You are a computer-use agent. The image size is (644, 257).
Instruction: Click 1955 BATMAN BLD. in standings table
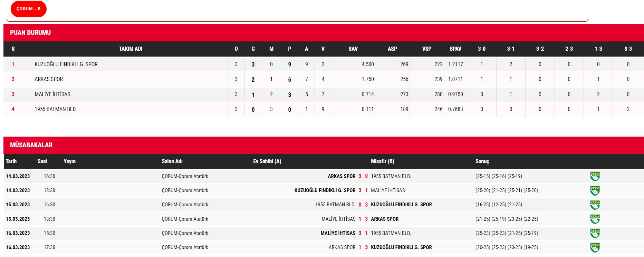click(x=56, y=109)
